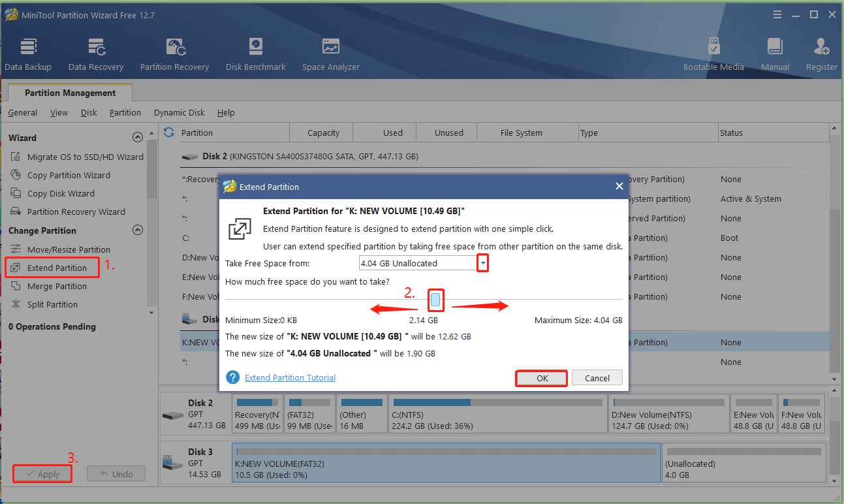Click the 'Active & System' status cell
The height and width of the screenshot is (504, 844).
(x=751, y=198)
